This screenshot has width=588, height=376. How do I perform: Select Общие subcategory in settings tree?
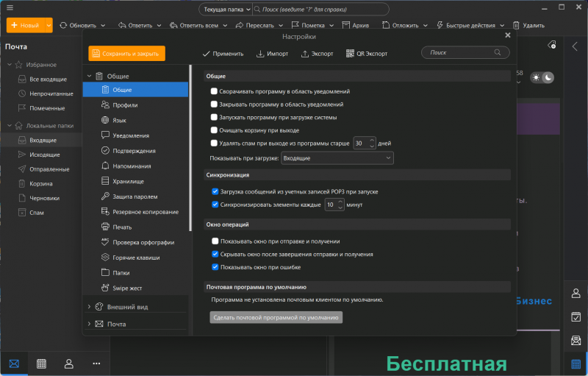tap(135, 90)
